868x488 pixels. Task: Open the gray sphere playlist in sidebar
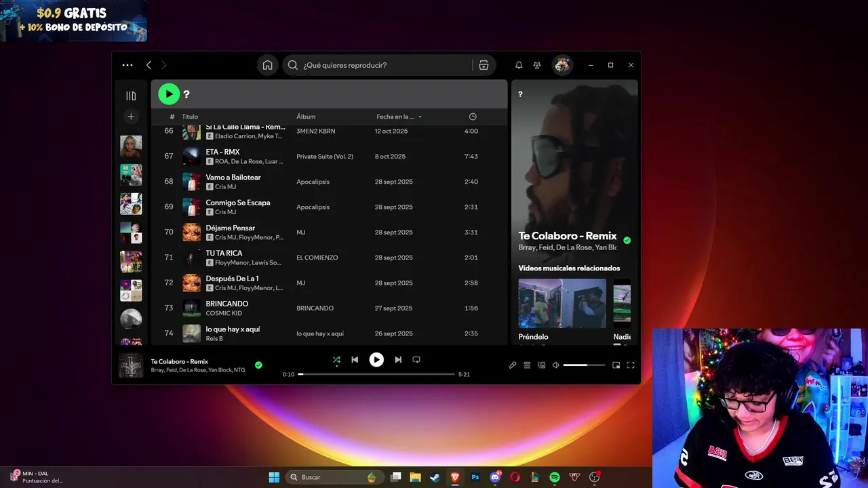click(x=131, y=319)
